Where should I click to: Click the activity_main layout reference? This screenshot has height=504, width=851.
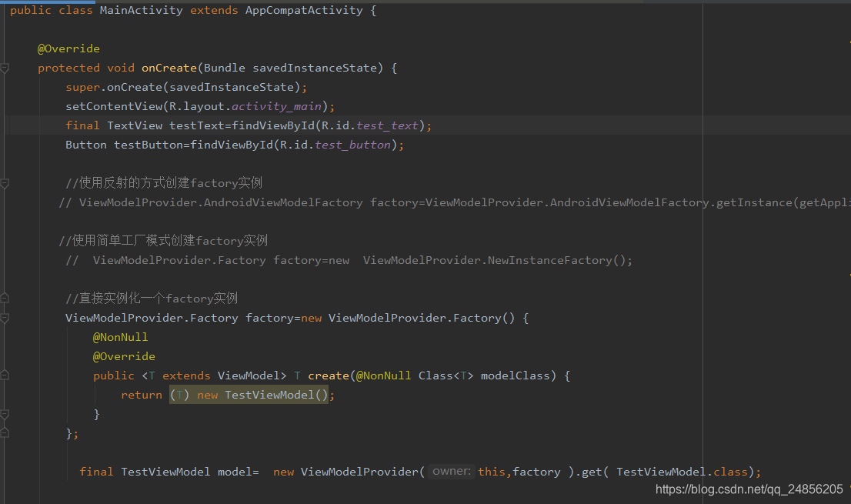point(275,105)
